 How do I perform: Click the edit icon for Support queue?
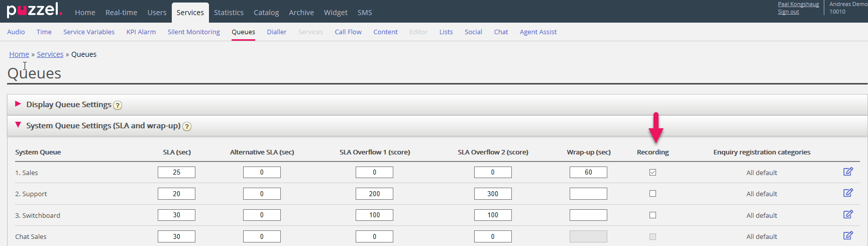(x=848, y=193)
